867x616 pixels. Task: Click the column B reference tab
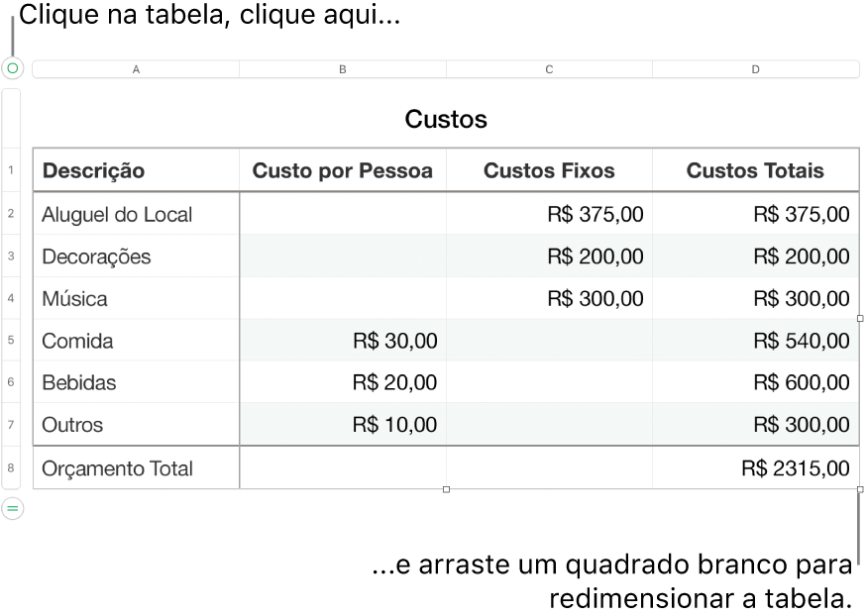tap(342, 68)
